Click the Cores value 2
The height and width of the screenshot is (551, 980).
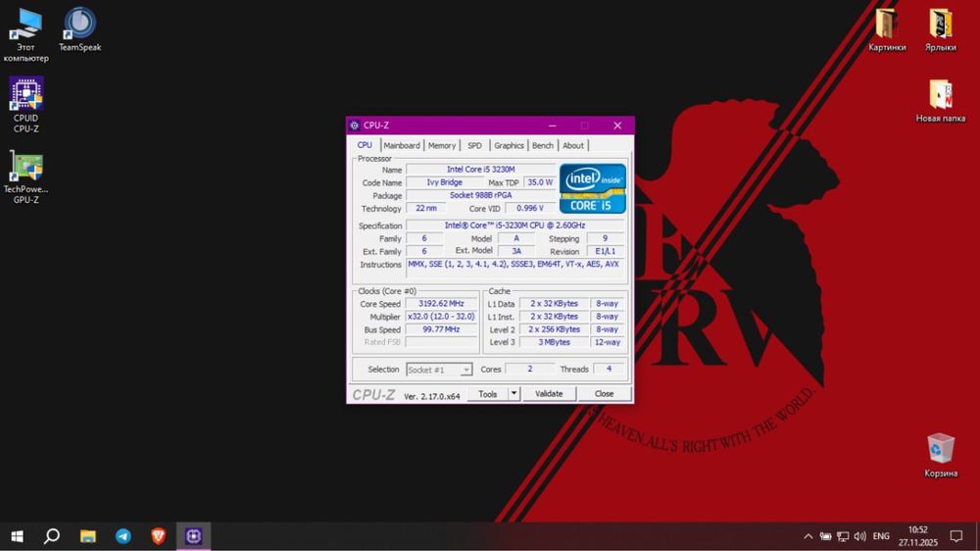[529, 369]
